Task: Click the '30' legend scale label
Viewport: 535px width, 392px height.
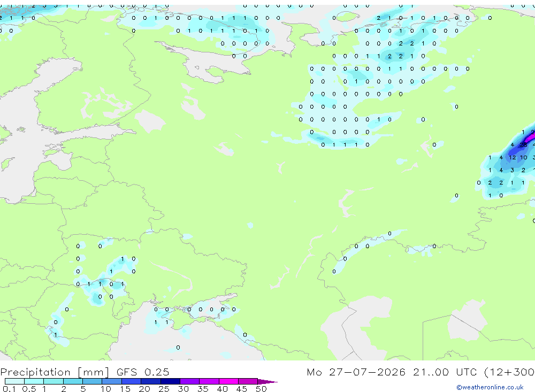Action: click(183, 389)
